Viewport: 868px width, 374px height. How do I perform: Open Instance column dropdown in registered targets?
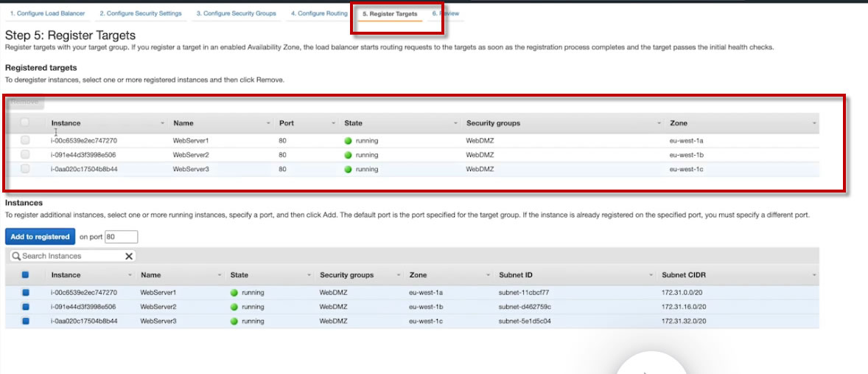pos(162,123)
